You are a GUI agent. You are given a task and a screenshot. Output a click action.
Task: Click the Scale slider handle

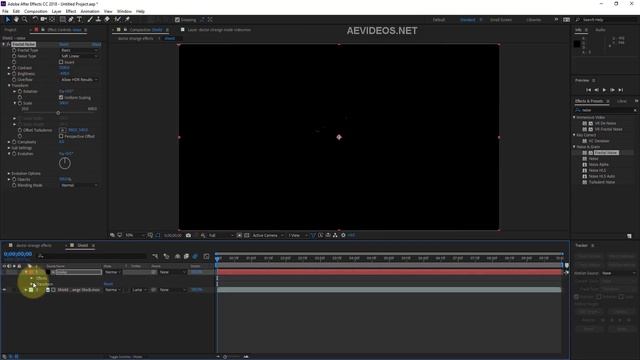[x=58, y=113]
